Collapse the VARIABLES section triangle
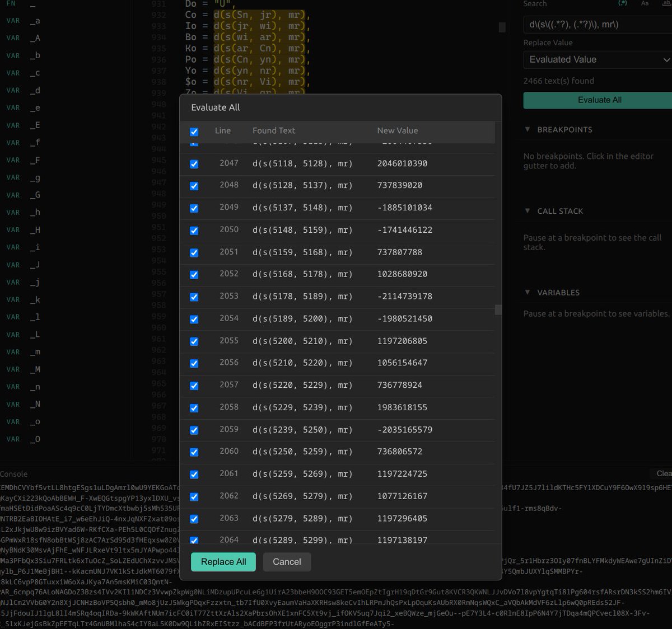This screenshot has height=629, width=672. coord(527,292)
